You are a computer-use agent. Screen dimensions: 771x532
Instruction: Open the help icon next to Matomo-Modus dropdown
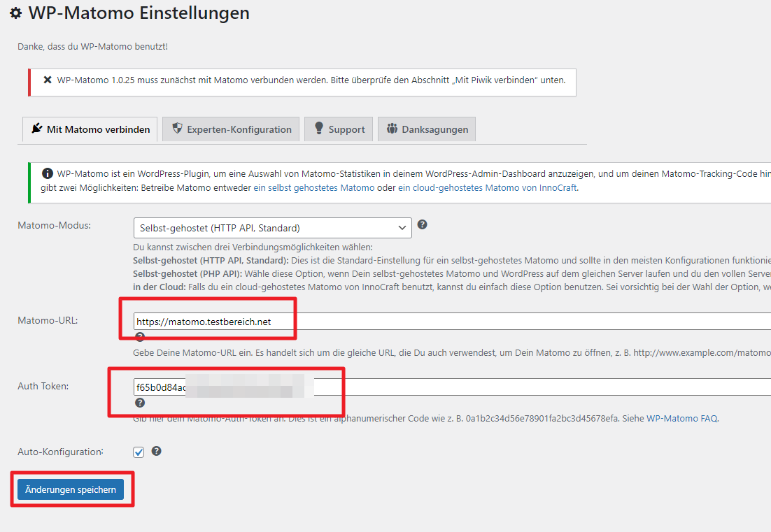pyautogui.click(x=423, y=224)
